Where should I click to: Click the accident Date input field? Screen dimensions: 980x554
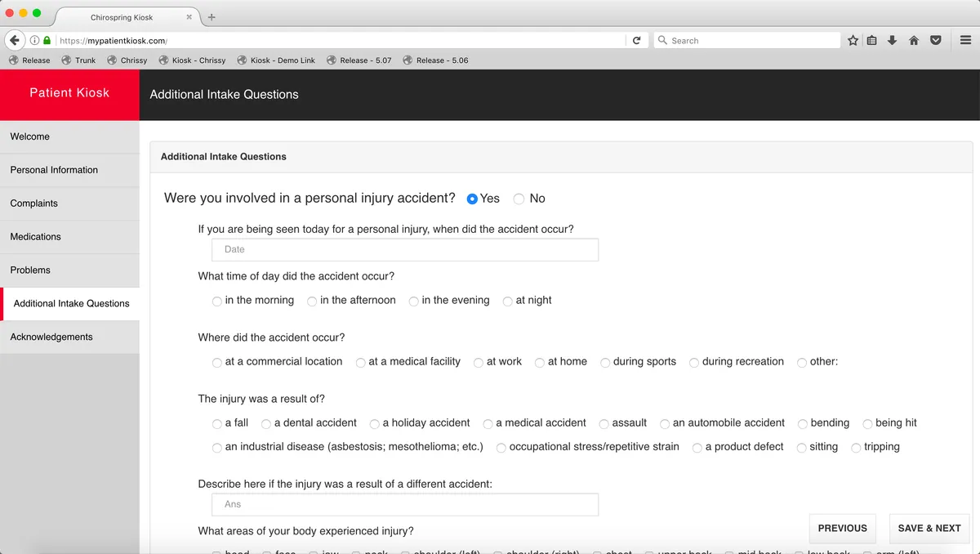coord(404,250)
